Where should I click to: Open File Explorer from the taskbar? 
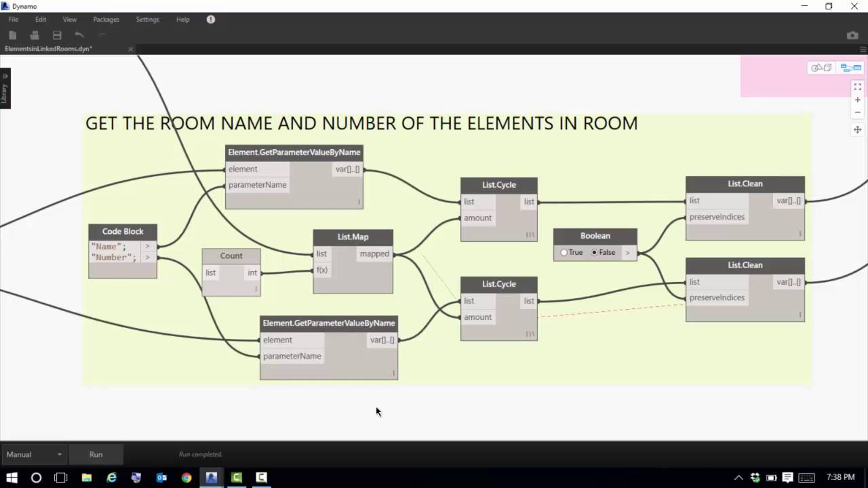(87, 477)
